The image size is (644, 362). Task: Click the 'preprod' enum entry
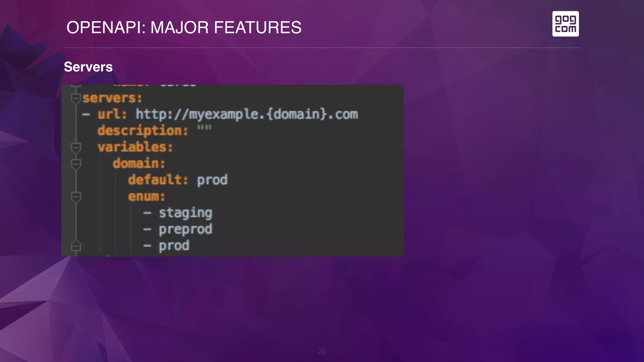[186, 230]
